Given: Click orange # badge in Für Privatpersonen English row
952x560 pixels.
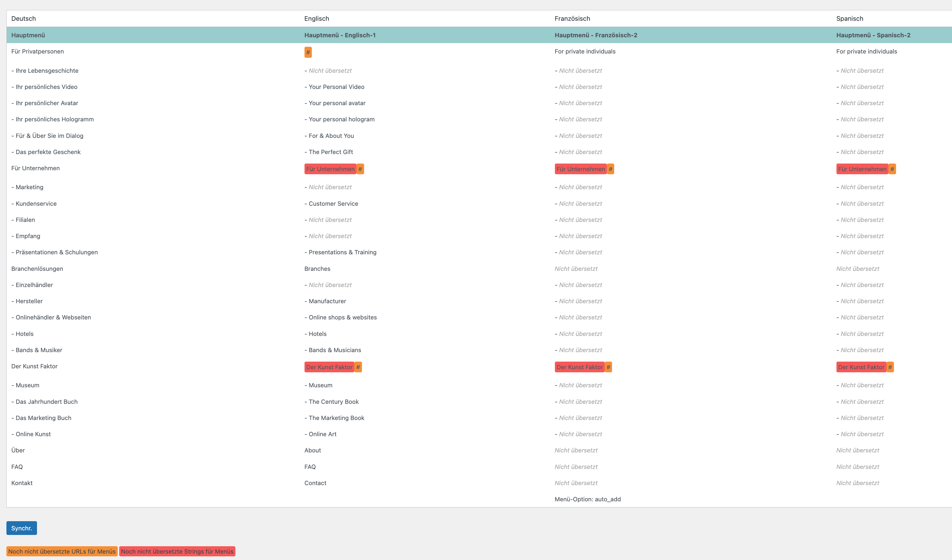Looking at the screenshot, I should 308,52.
